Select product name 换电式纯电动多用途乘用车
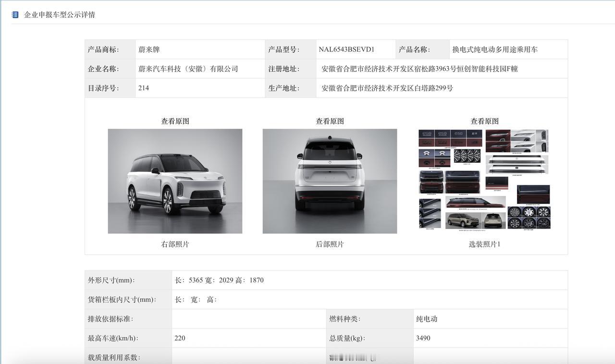This screenshot has height=364, width=615. tap(495, 49)
